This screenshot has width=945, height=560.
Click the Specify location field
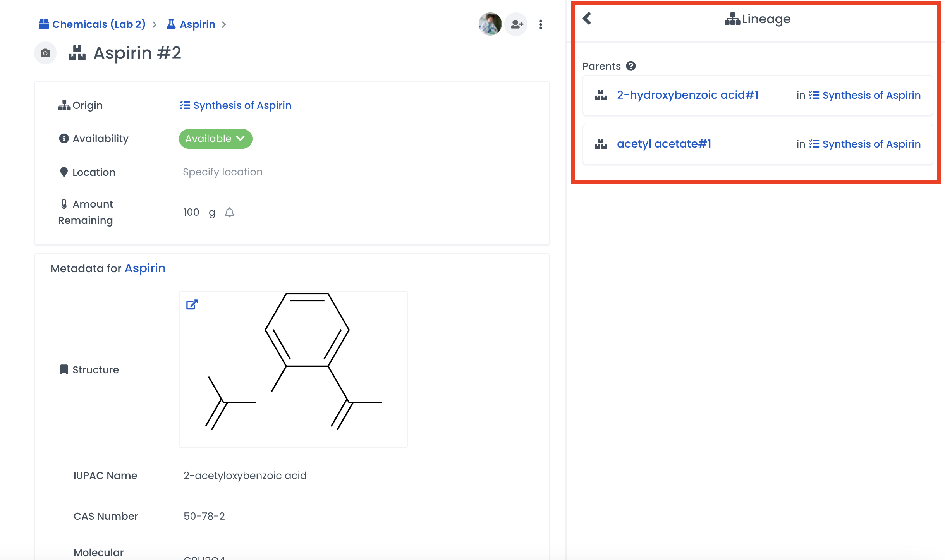(223, 172)
